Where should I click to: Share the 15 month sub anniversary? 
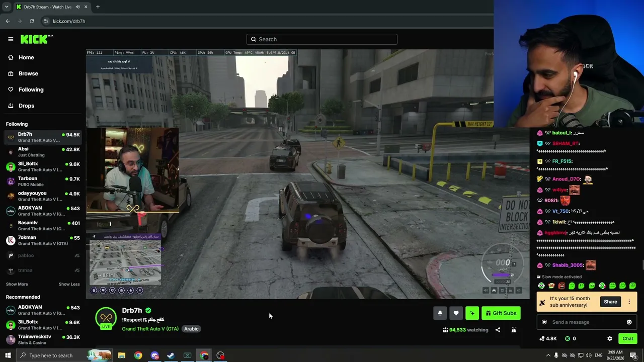tap(610, 302)
